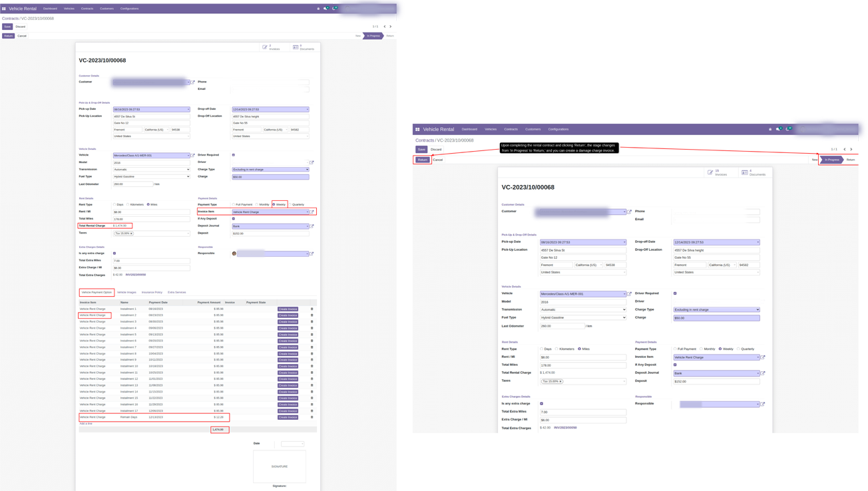Switch to the Extra Services tab

pos(177,292)
